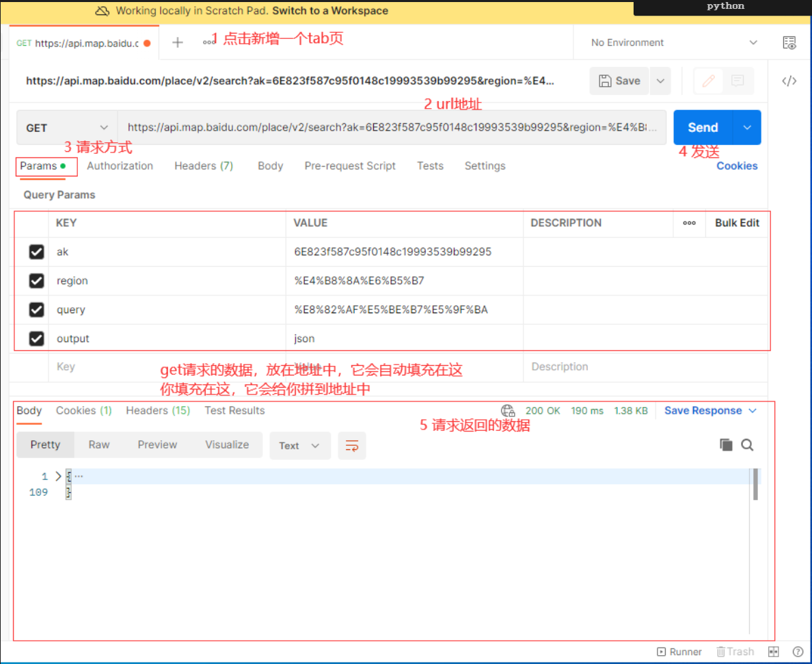The image size is (812, 664).
Task: Open the Text format dropdown
Action: [300, 445]
